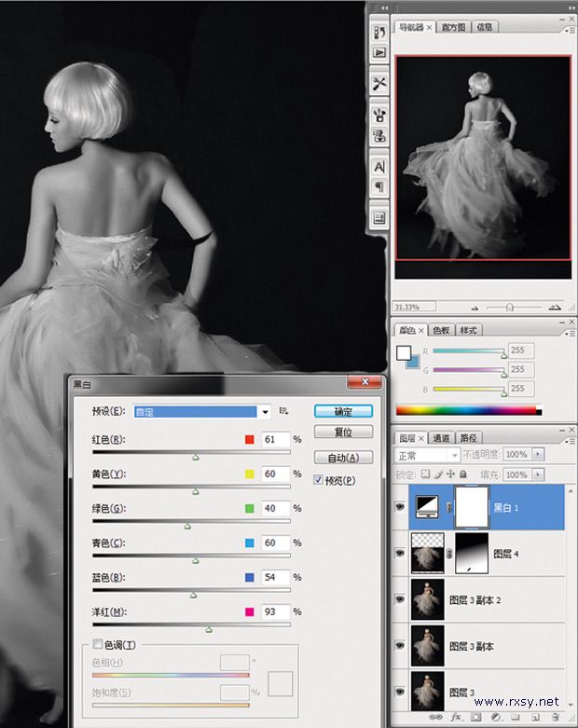This screenshot has height=728, width=578.
Task: Click the mask link chain on 图层 4
Action: point(449,554)
